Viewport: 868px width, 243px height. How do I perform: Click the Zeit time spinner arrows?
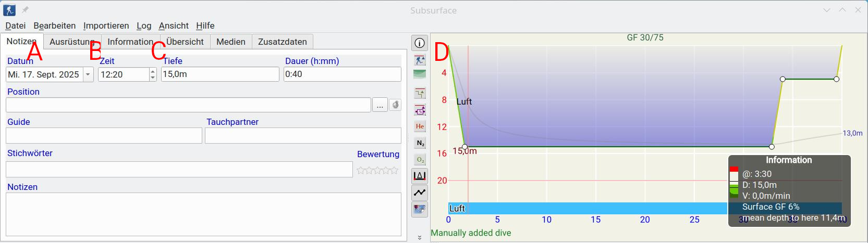(153, 75)
